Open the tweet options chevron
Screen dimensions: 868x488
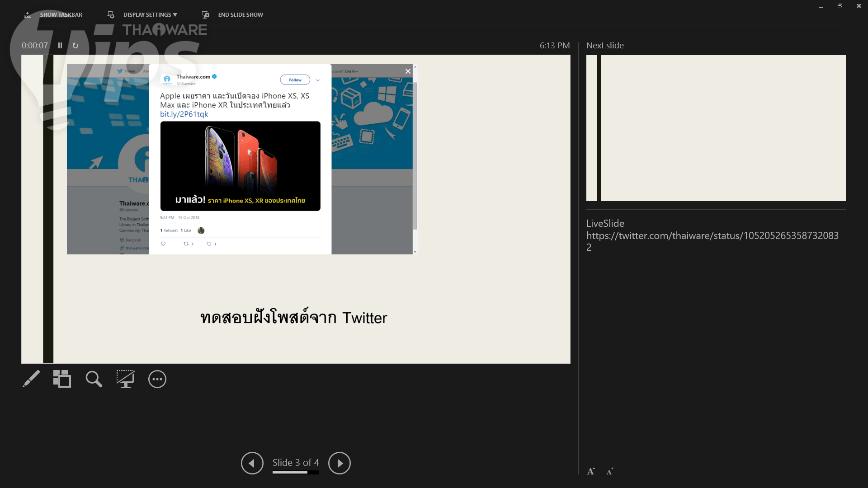318,80
